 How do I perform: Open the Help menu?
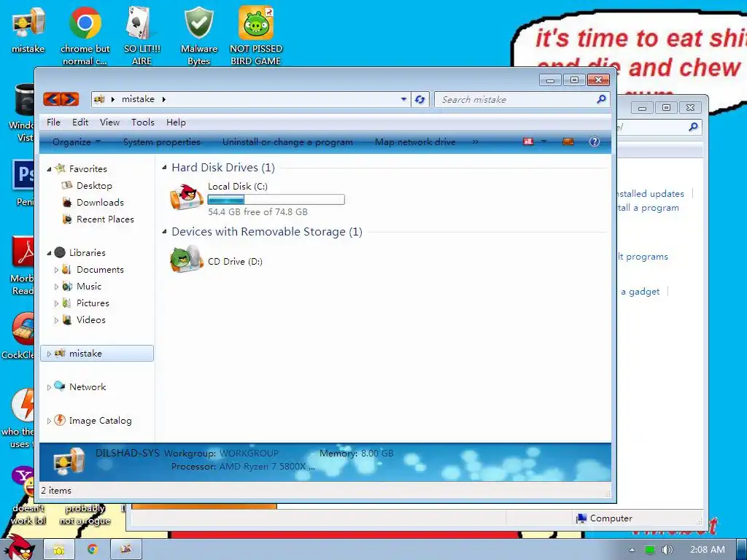176,122
